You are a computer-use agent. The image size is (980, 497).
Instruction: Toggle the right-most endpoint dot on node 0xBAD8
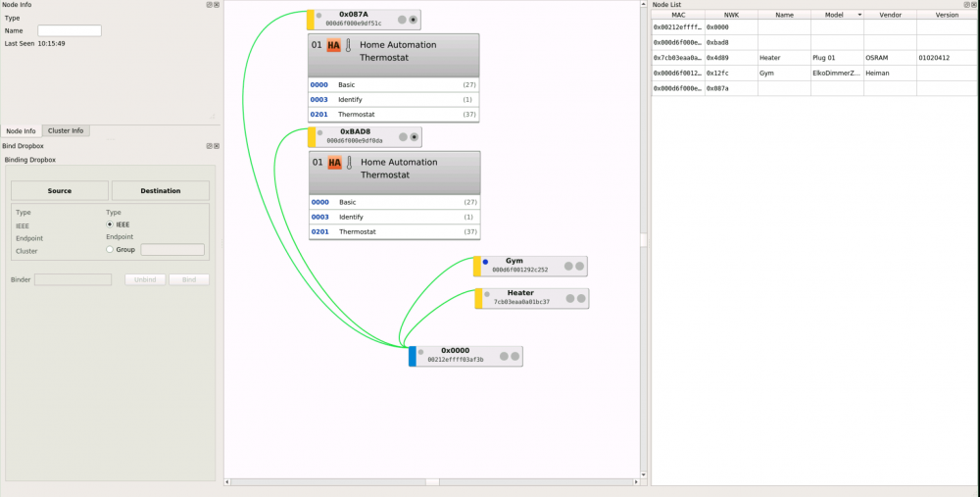(x=415, y=137)
